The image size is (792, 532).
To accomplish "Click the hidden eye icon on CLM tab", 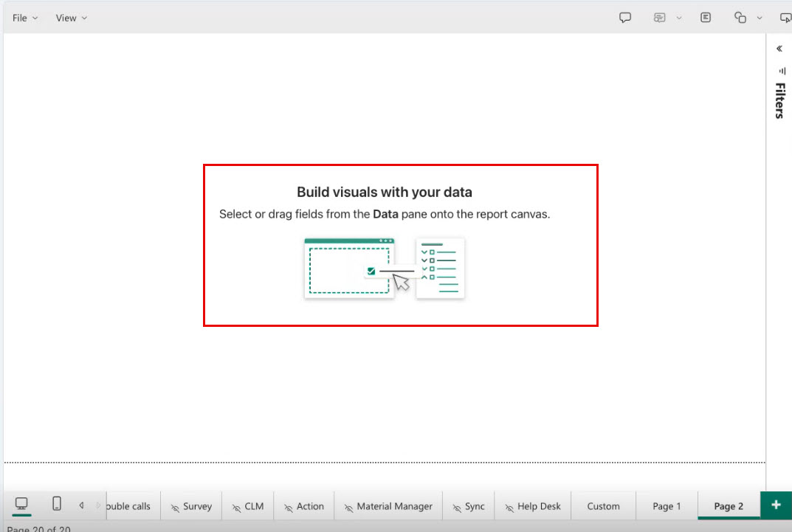I will tap(236, 508).
